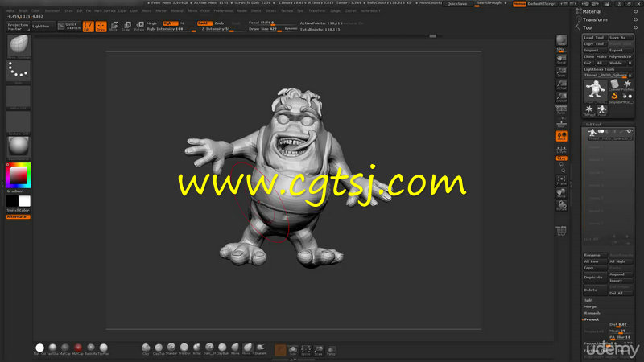This screenshot has width=644, height=362.
Task: Toggle the Alternate button
Action: (19, 216)
